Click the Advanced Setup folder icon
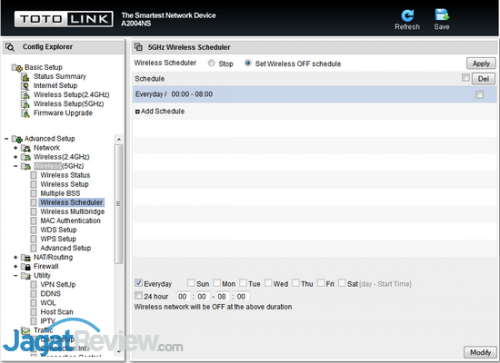Viewport: 500px width, 363px height. 17,139
